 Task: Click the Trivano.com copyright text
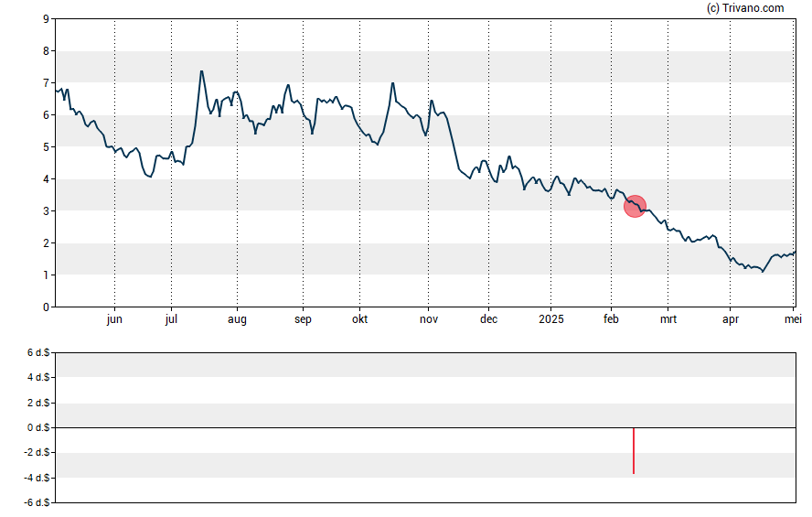tap(745, 7)
